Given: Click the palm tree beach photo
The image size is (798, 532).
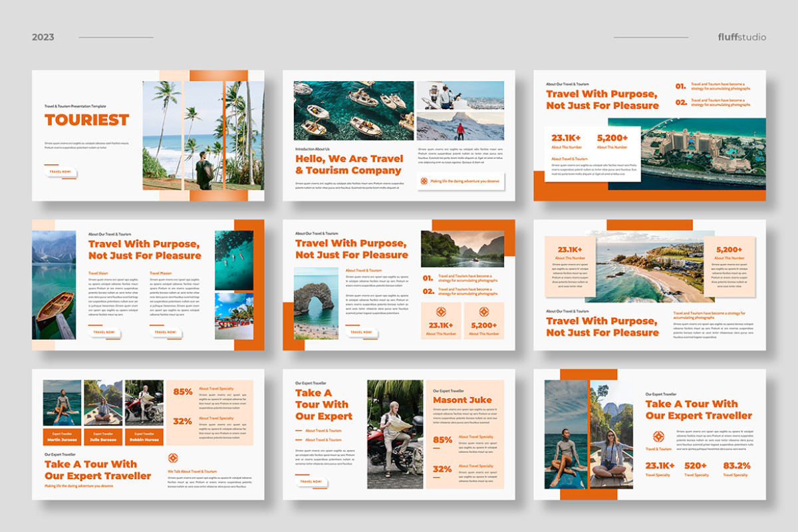Looking at the screenshot, I should [x=203, y=136].
